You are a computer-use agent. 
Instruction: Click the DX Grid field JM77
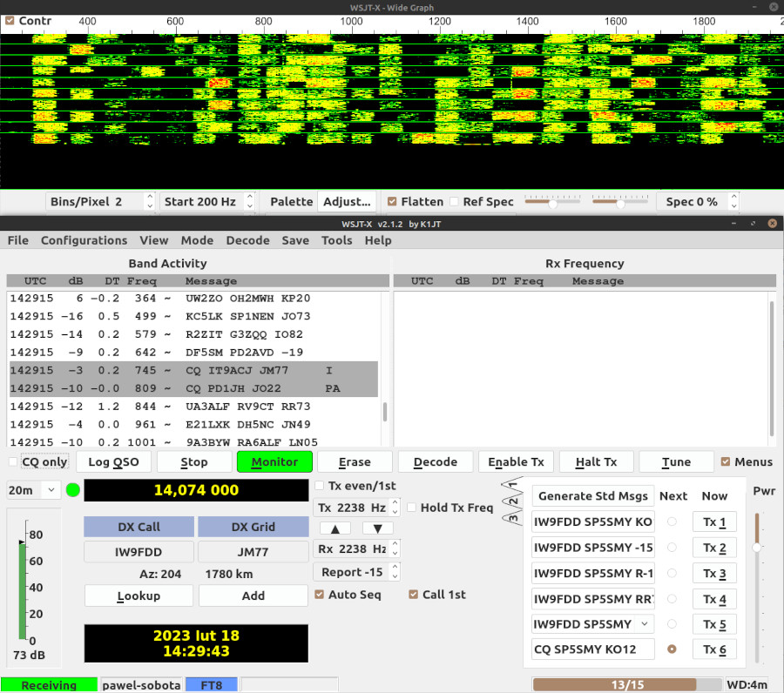point(253,552)
